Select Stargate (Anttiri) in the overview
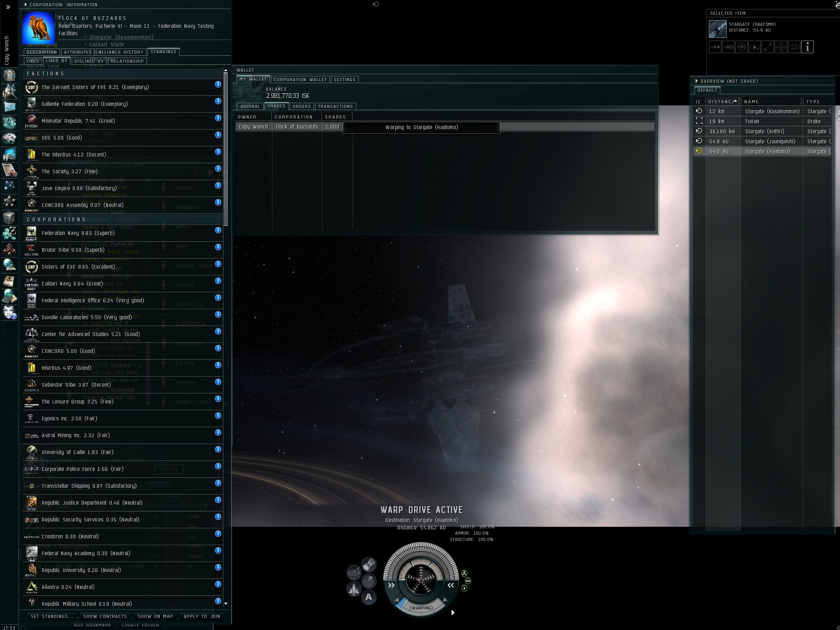The height and width of the screenshot is (630, 840). 763,131
